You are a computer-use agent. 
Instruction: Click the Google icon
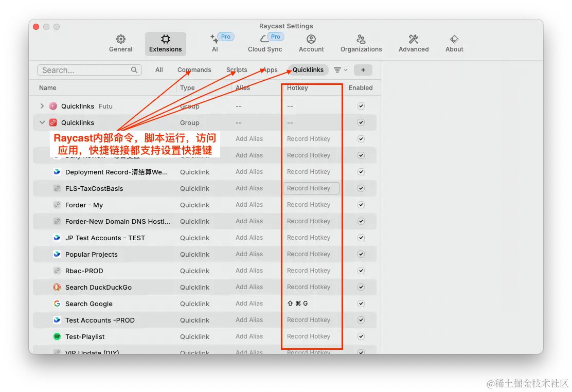57,304
